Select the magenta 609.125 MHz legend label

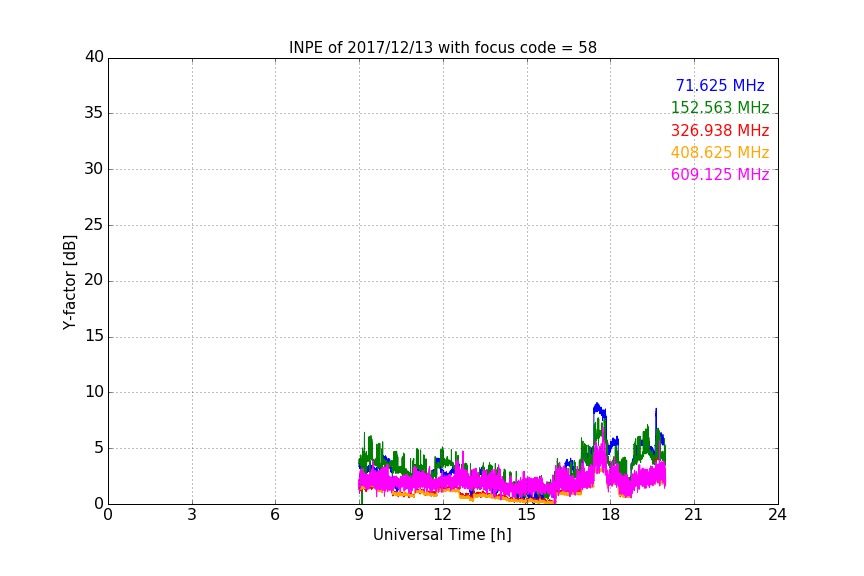(x=720, y=174)
